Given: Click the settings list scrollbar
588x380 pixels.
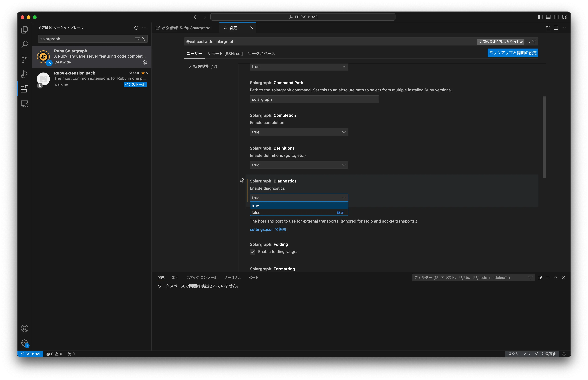Looking at the screenshot, I should (544, 137).
